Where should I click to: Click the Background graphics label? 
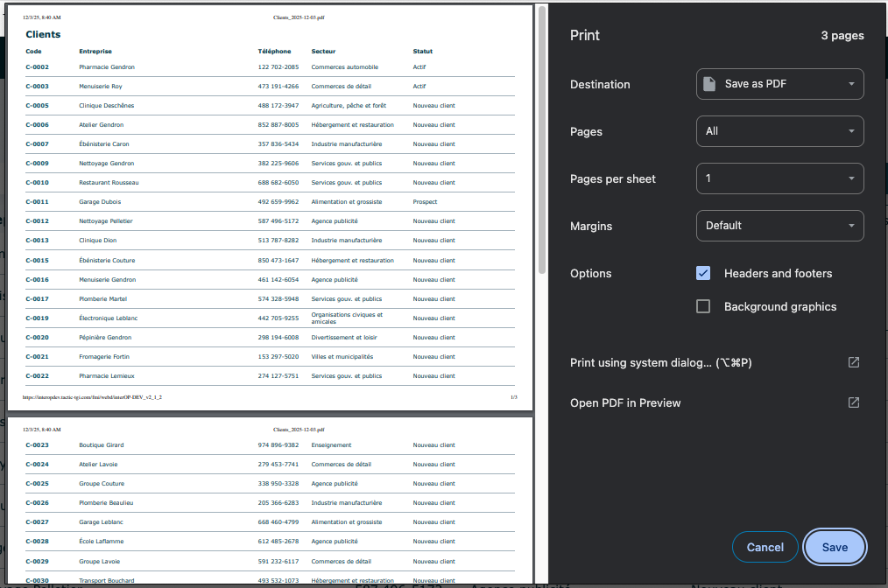(x=779, y=306)
